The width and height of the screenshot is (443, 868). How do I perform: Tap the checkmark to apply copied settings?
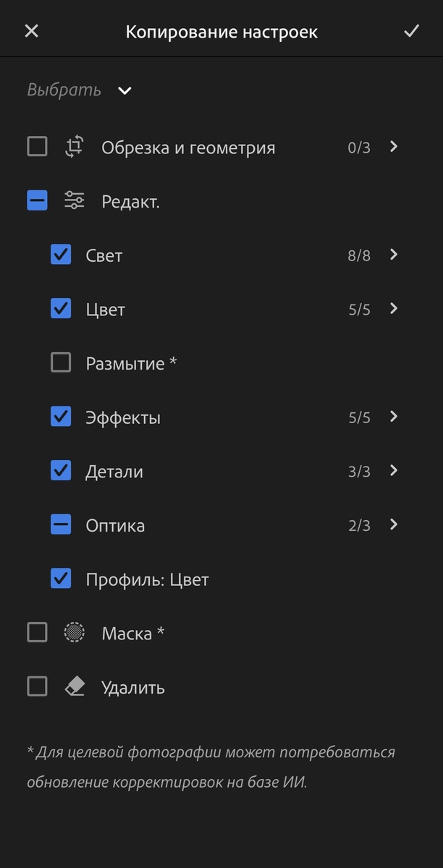point(411,30)
